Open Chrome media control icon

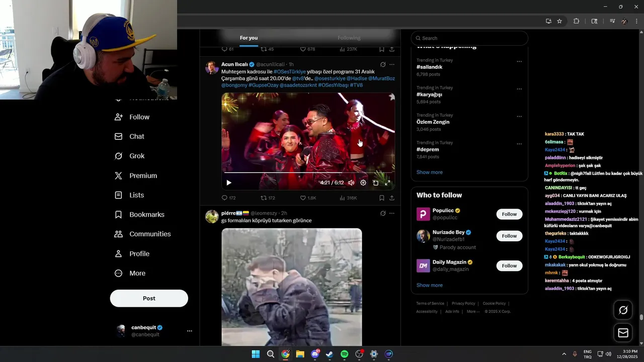click(612, 21)
